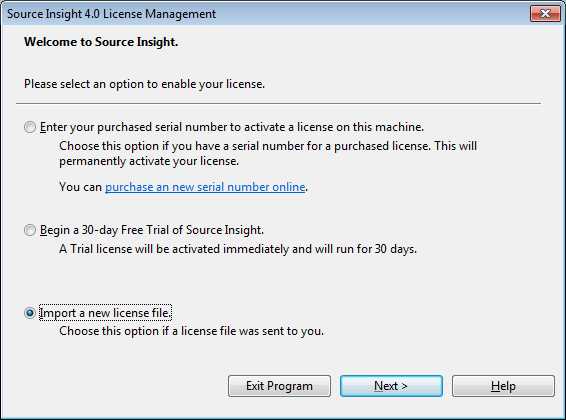Click the 'Begin a 30-day Free Trial' label
Screen dimensions: 566x420
click(x=152, y=230)
